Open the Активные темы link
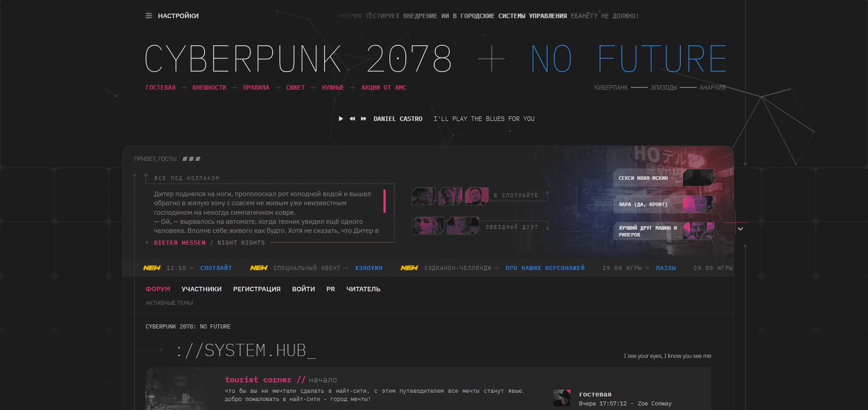 coord(169,303)
